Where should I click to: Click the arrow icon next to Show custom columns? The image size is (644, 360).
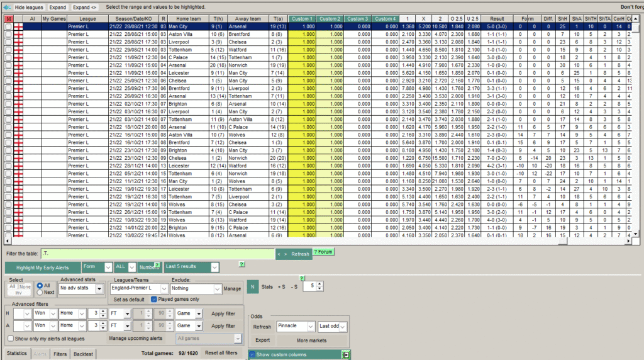(x=345, y=355)
